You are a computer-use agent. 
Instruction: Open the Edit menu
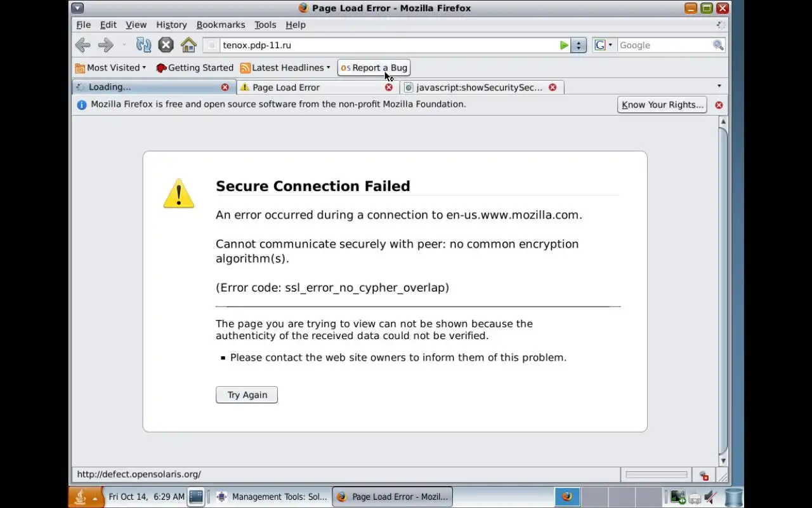pyautogui.click(x=108, y=25)
